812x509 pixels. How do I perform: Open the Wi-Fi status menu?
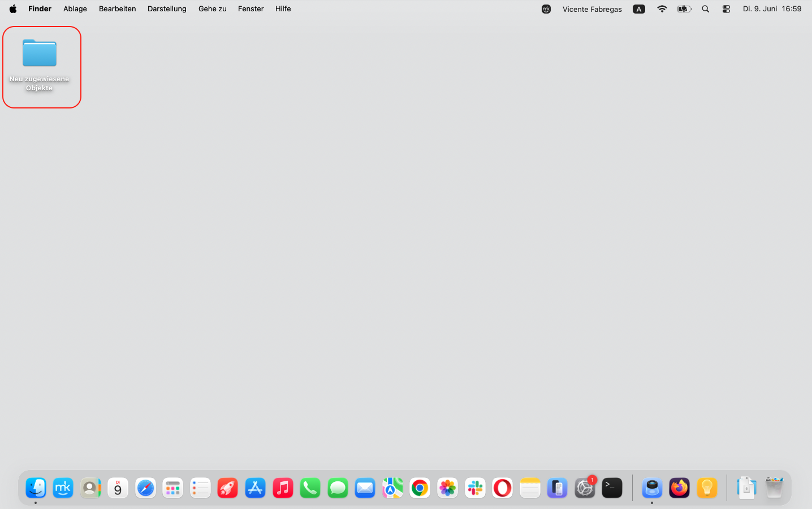662,8
